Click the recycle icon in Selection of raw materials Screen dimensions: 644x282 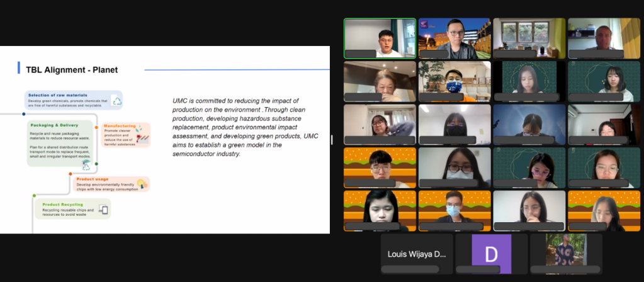116,101
